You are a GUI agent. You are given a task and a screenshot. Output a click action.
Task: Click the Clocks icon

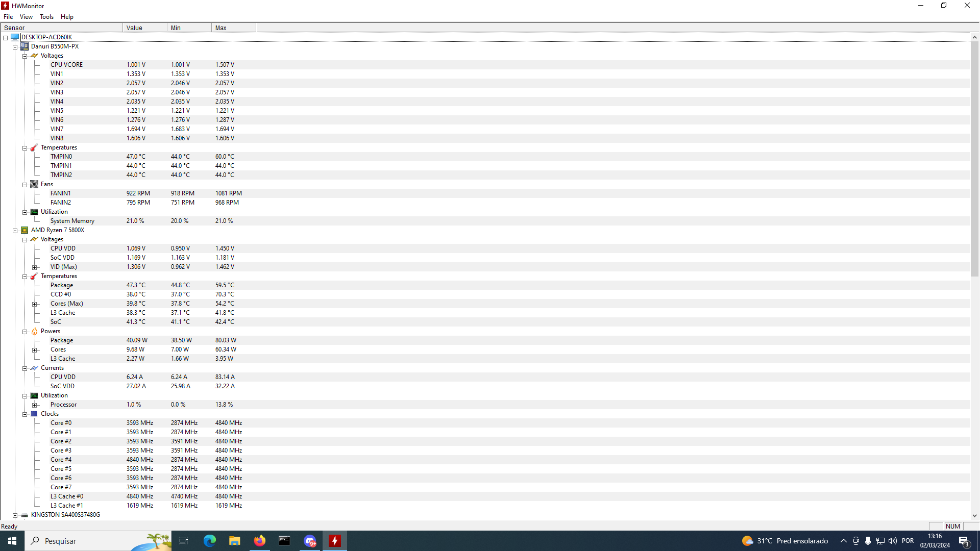click(x=34, y=414)
